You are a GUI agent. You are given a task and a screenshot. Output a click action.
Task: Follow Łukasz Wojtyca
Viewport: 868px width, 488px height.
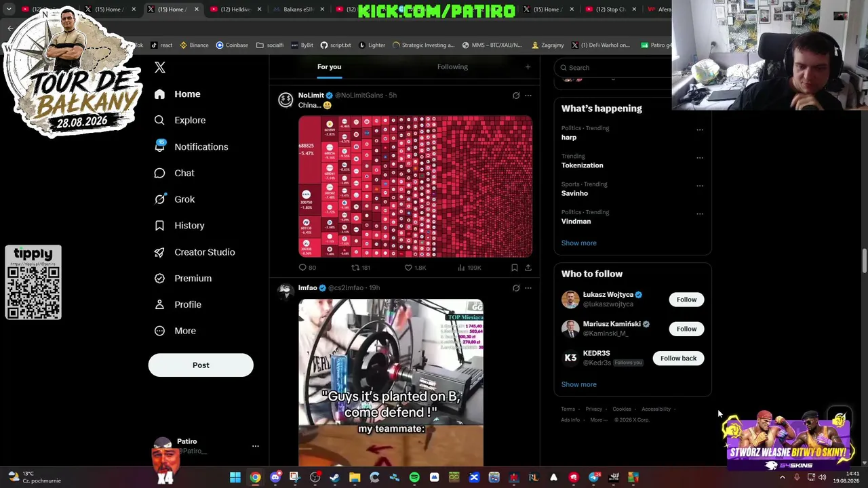click(x=686, y=300)
